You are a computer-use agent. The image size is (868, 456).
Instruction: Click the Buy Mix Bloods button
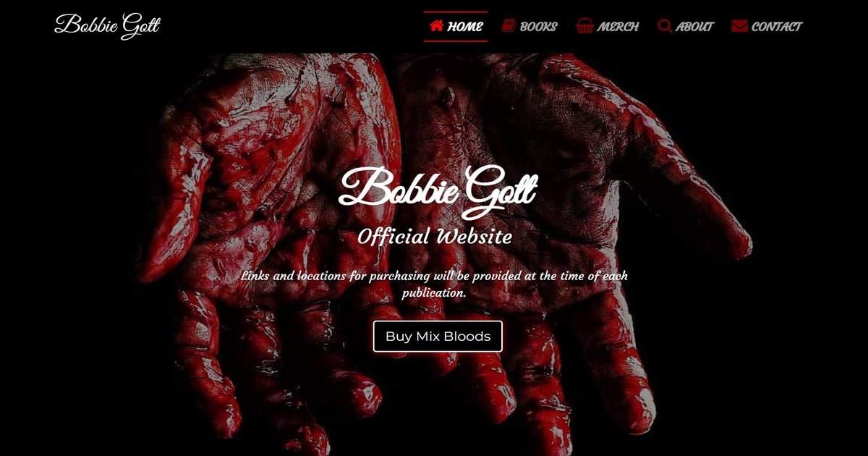coord(438,336)
